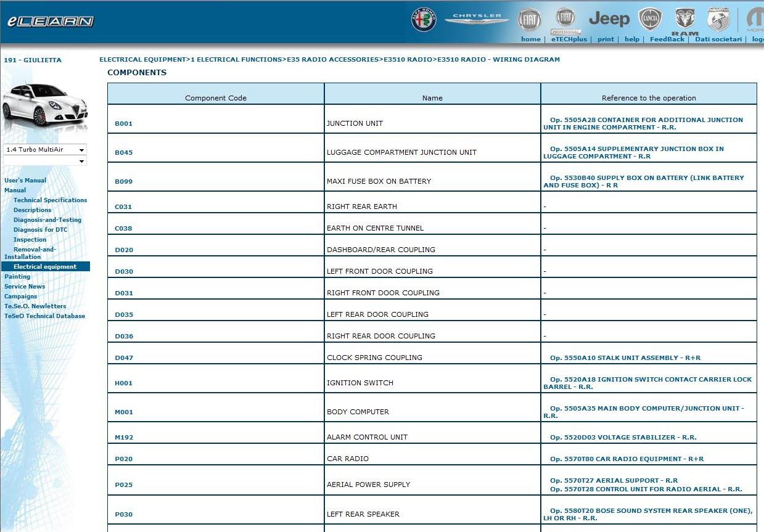Select the Lancia brand logo
The image size is (764, 532).
(x=650, y=20)
